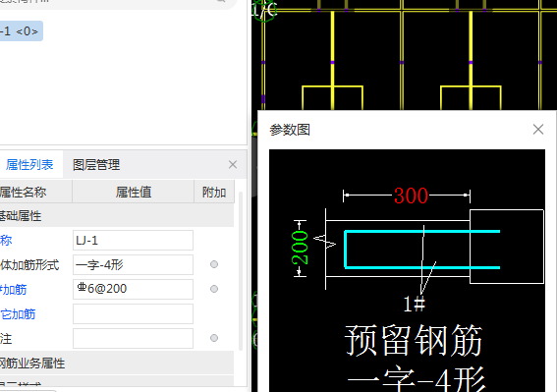Image resolution: width=557 pixels, height=392 pixels.
Task: Close the 参数图 window
Action: click(538, 130)
